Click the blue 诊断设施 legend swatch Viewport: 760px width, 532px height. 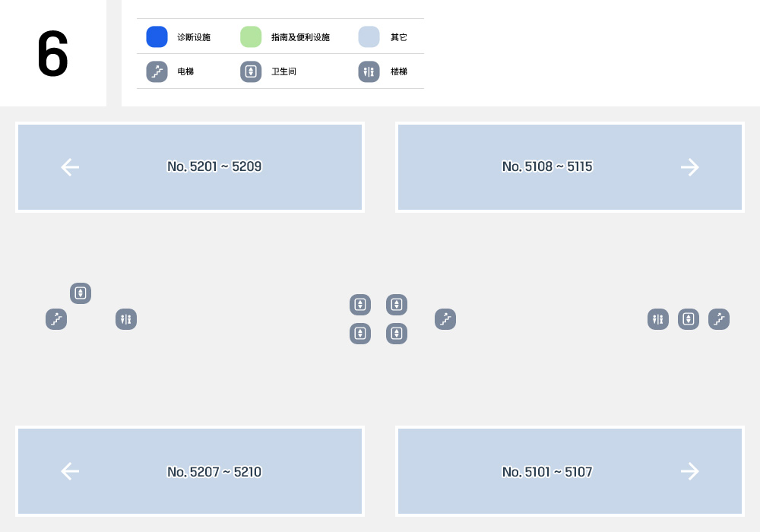coord(157,36)
